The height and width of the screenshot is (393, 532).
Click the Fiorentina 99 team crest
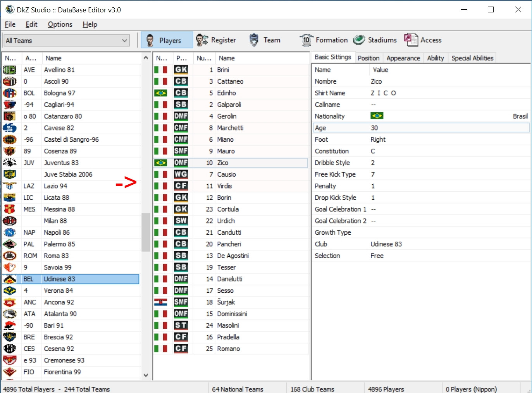[10, 372]
